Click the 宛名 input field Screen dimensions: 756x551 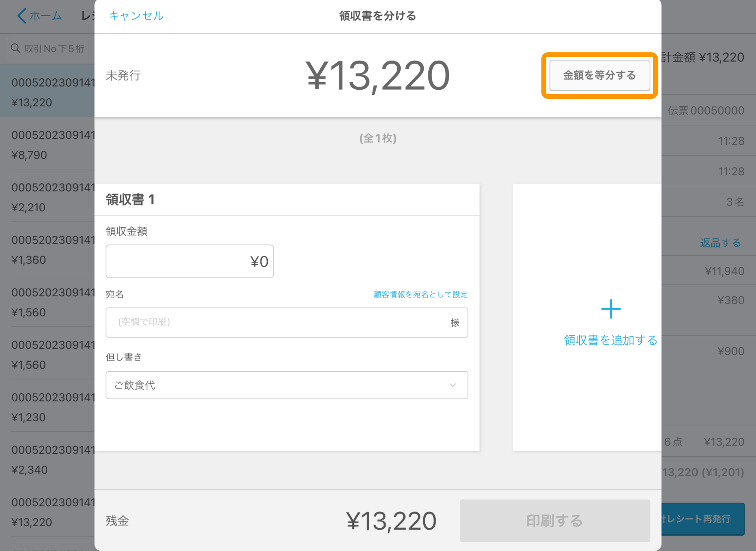287,321
